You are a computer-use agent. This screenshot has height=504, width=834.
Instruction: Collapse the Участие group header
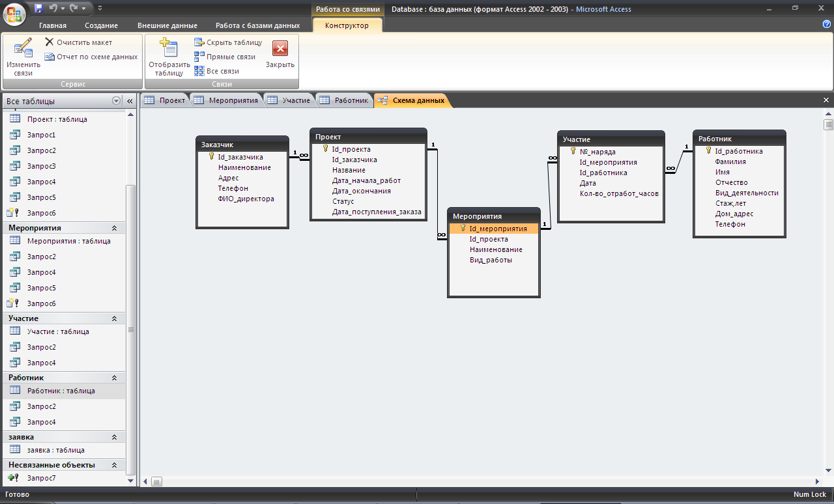pyautogui.click(x=114, y=318)
